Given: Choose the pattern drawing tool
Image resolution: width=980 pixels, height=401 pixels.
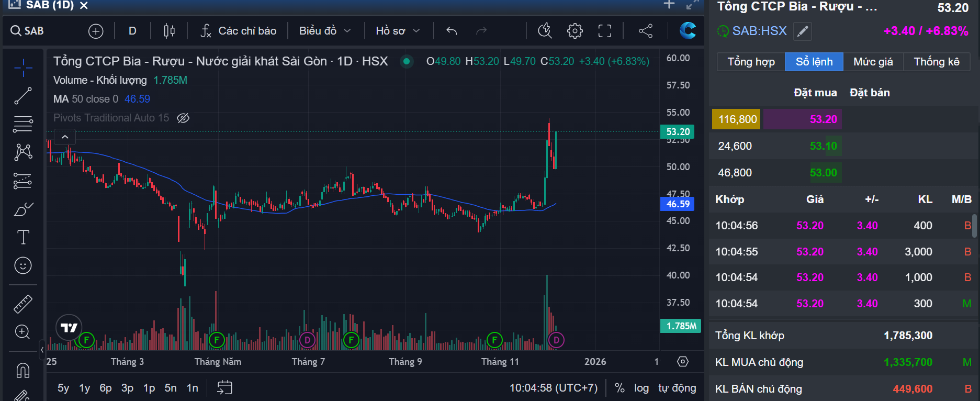Looking at the screenshot, I should click(x=23, y=152).
